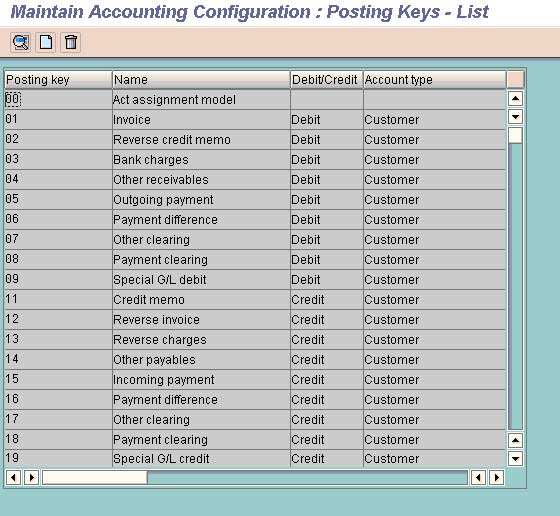Select posting key 00 cell
The height and width of the screenshot is (516, 560).
58,99
